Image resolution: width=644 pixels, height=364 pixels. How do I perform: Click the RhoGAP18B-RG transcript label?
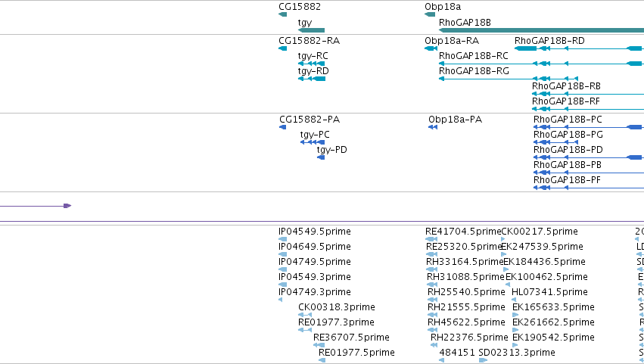click(474, 71)
